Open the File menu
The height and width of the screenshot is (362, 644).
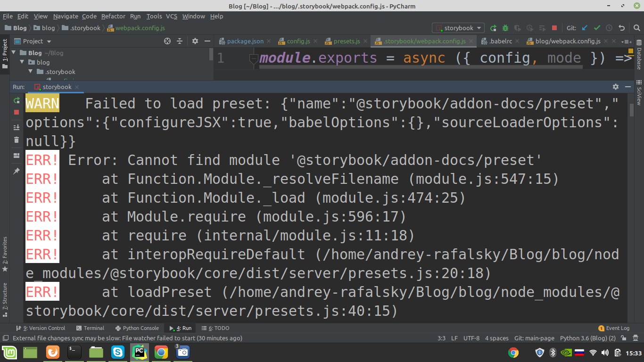[x=8, y=16]
